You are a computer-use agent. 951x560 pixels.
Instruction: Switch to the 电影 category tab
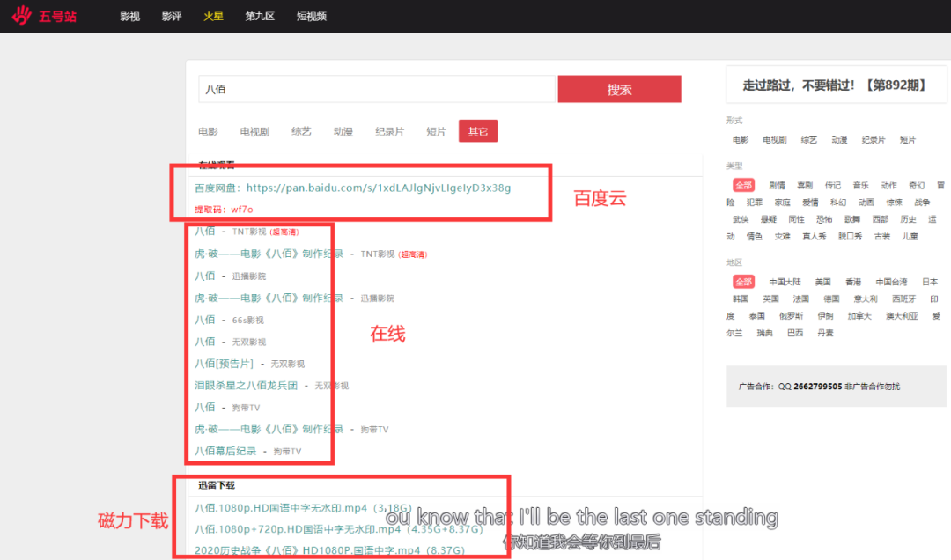pyautogui.click(x=208, y=131)
